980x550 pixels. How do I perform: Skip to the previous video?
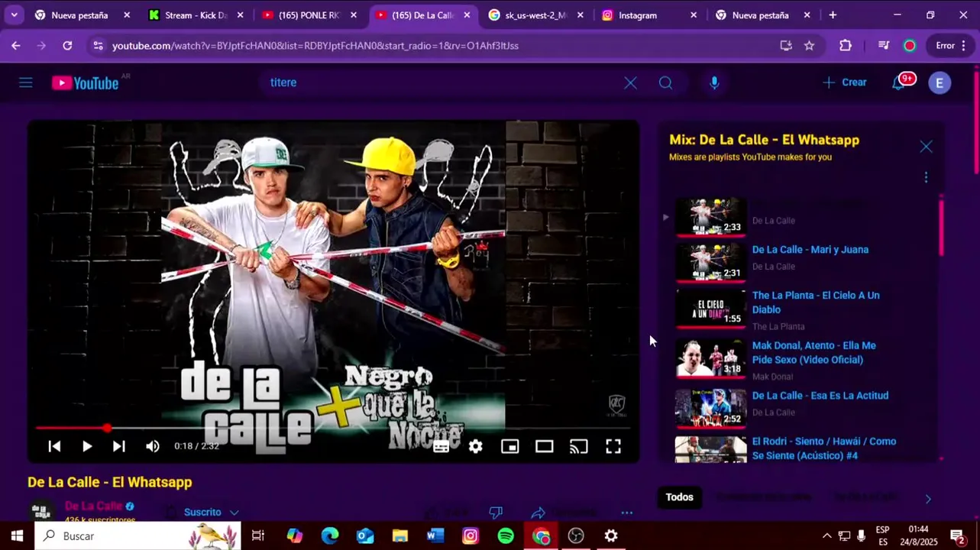[x=54, y=446]
